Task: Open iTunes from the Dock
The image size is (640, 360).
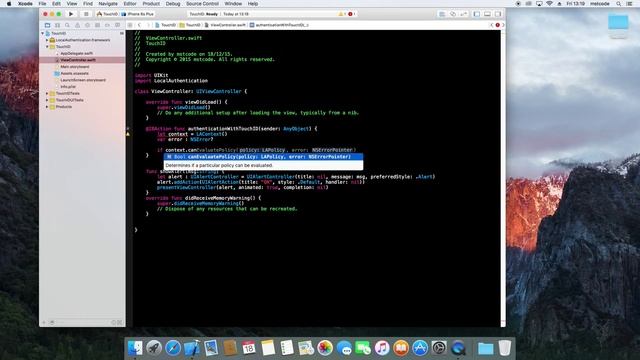Action: click(382, 348)
